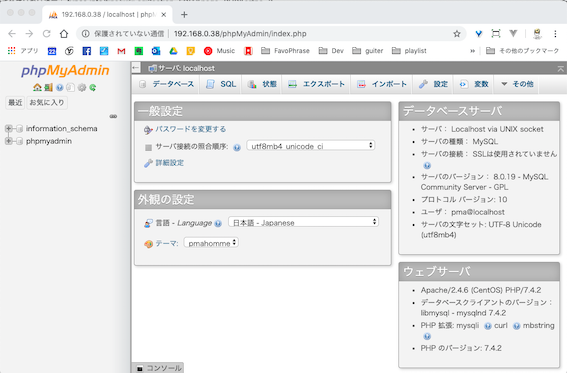Image resolution: width=567 pixels, height=373 pixels.
Task: Open the guiter bookmark folder
Action: coord(367,51)
